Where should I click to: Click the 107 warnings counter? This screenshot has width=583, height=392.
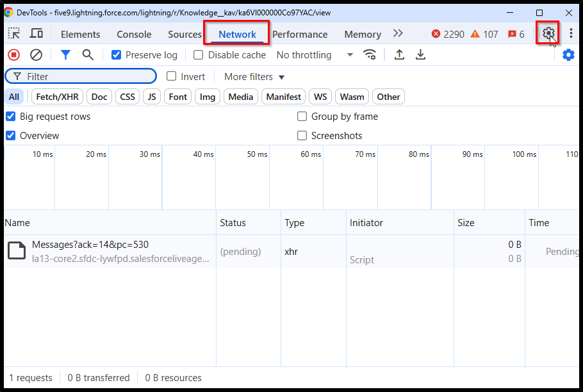pos(484,34)
